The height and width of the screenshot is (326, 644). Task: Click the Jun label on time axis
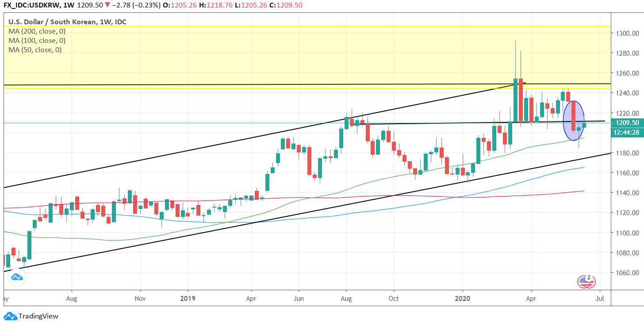[298, 298]
